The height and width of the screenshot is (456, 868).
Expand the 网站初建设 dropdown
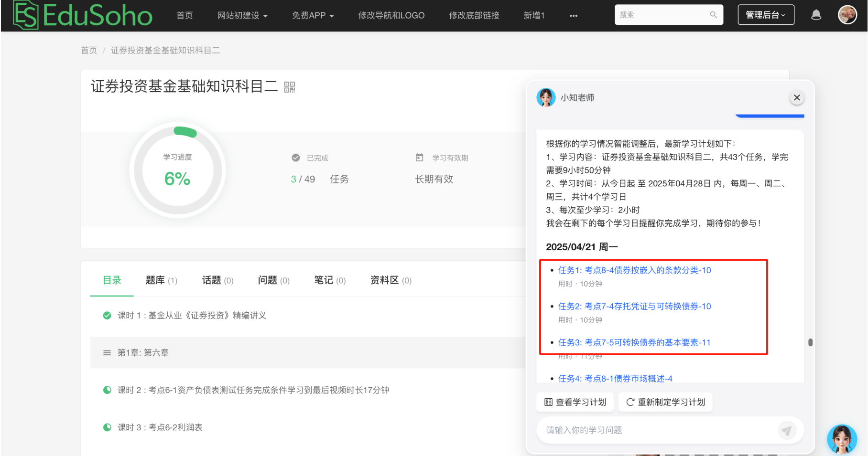(243, 15)
